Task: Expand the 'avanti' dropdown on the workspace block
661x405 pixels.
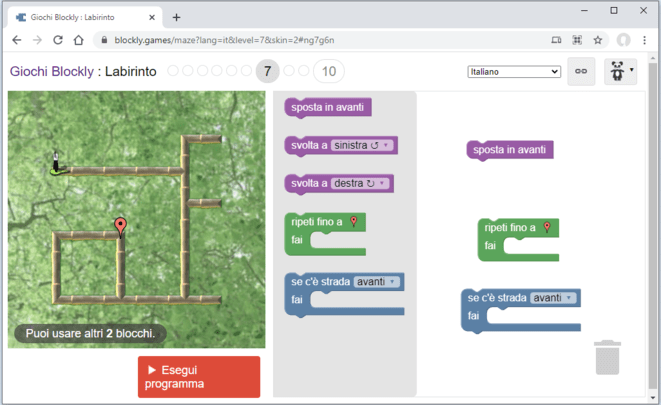Action: [x=555, y=298]
